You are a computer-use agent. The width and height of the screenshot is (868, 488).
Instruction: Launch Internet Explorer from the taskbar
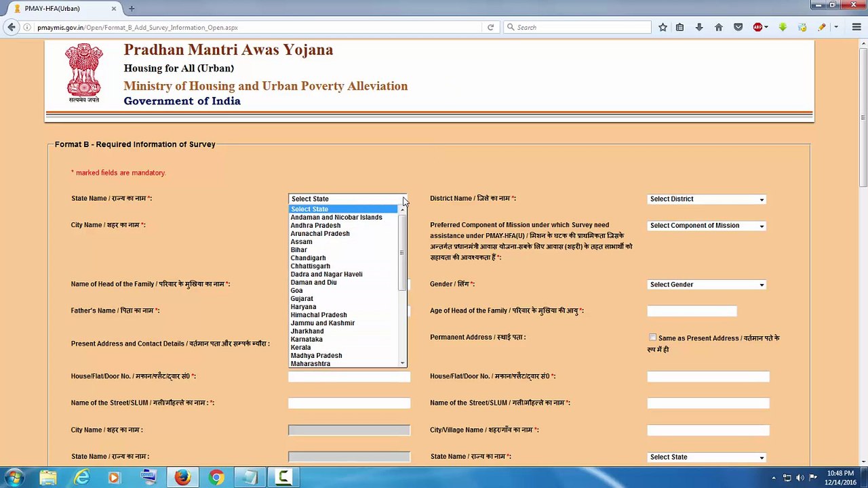click(81, 478)
